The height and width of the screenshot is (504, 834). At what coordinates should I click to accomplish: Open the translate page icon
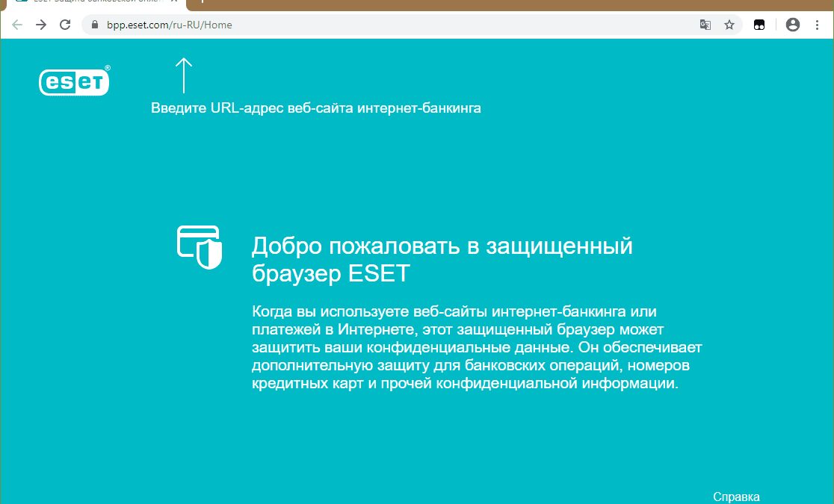tap(705, 25)
